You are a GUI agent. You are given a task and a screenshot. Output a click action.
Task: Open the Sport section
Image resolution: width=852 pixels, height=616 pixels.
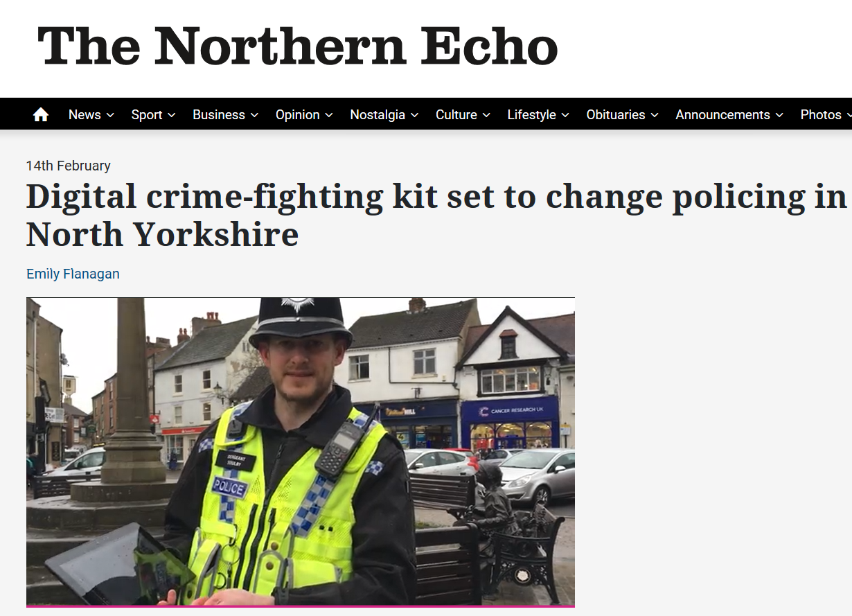pyautogui.click(x=147, y=115)
